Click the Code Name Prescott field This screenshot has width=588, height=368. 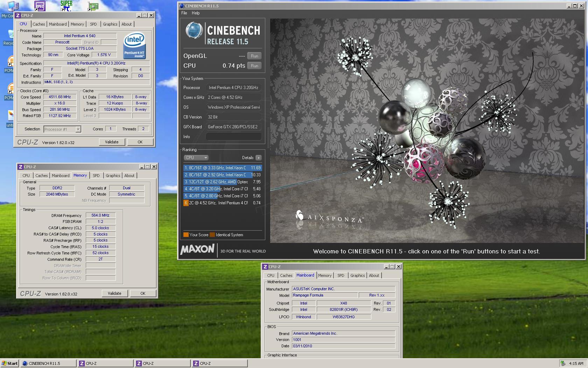click(x=62, y=42)
